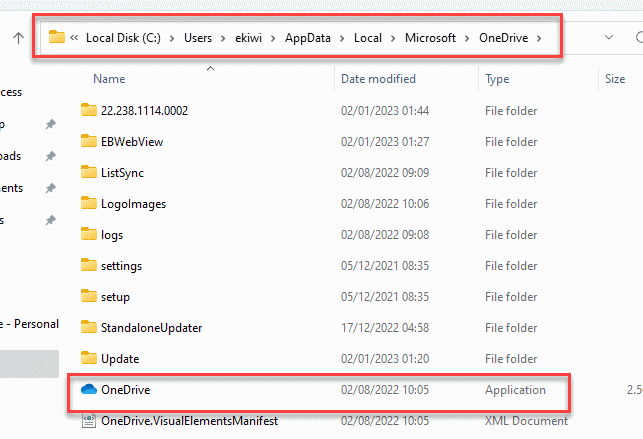
Task: Select EBWebView folder icon
Action: (89, 141)
